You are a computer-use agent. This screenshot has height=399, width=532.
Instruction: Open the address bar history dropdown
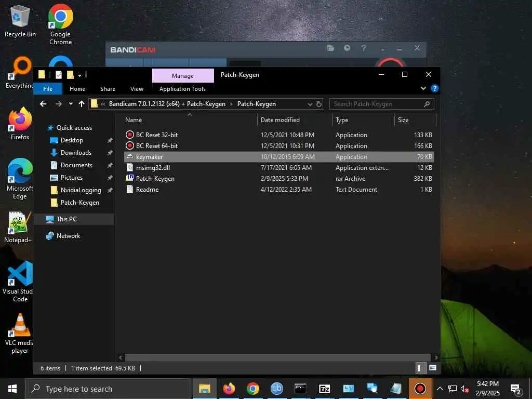click(x=310, y=104)
